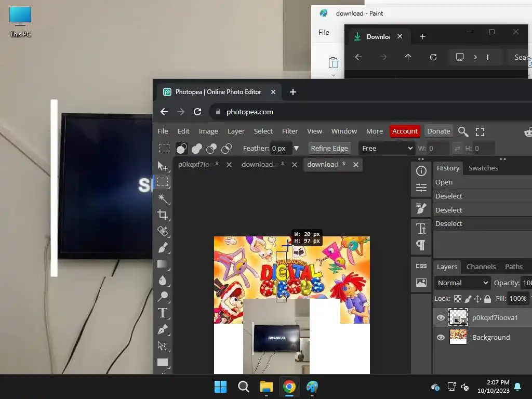Open the File menu in Photopea

[163, 131]
